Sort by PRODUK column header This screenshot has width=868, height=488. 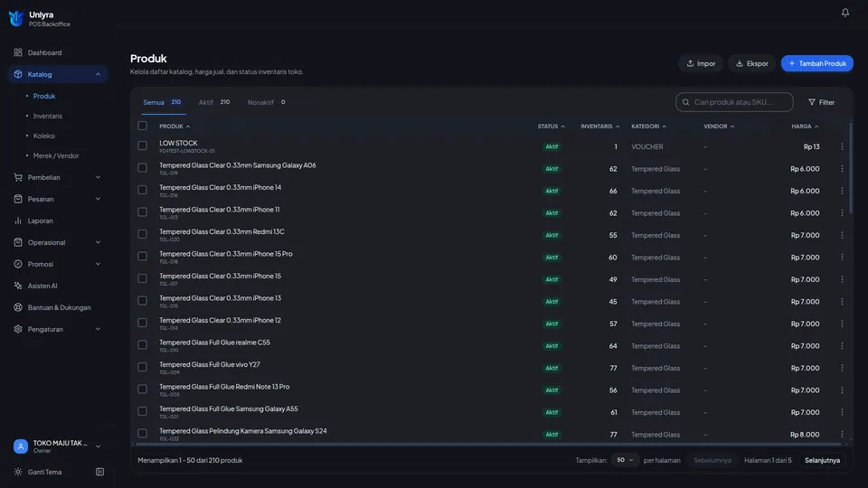click(175, 127)
